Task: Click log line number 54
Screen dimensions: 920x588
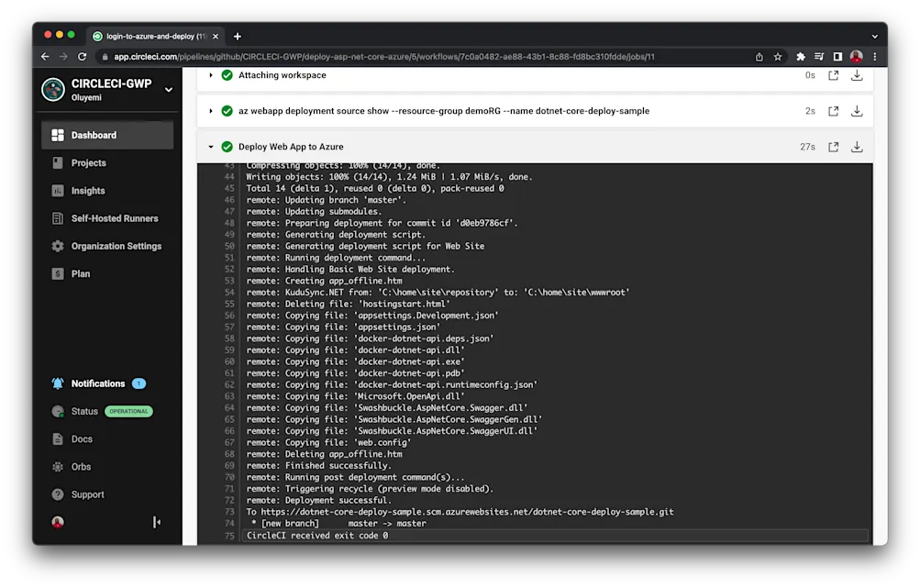Action: coord(229,293)
